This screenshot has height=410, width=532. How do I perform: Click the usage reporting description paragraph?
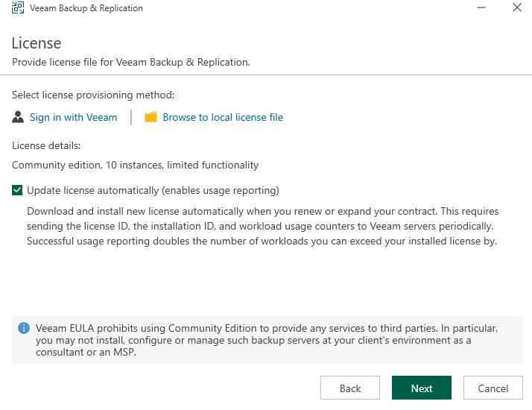pos(262,226)
